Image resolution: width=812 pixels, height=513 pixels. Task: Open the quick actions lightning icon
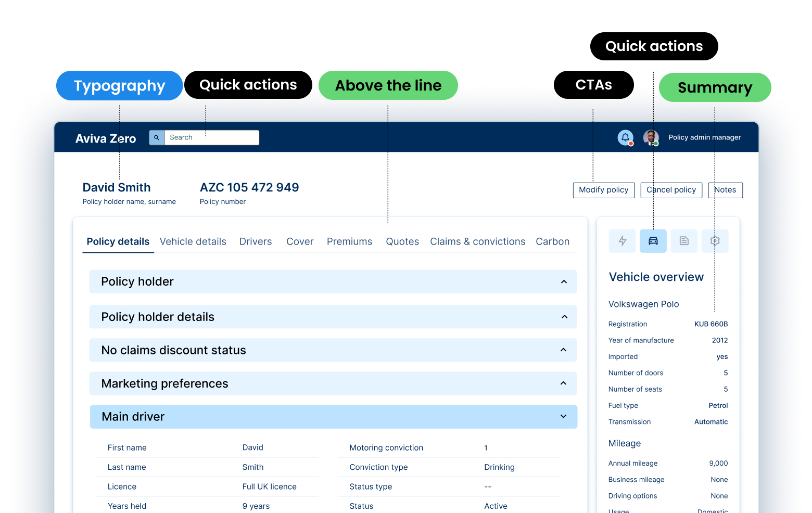point(622,241)
